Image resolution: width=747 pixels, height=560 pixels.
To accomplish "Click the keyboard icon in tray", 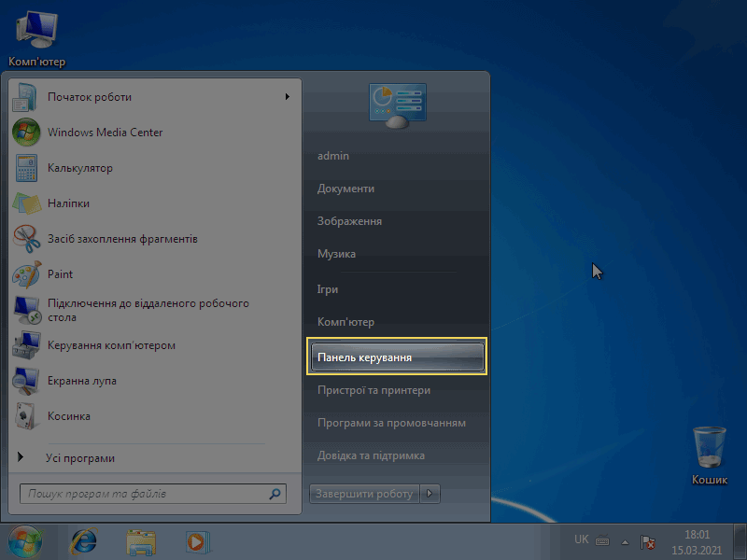I will pyautogui.click(x=602, y=540).
